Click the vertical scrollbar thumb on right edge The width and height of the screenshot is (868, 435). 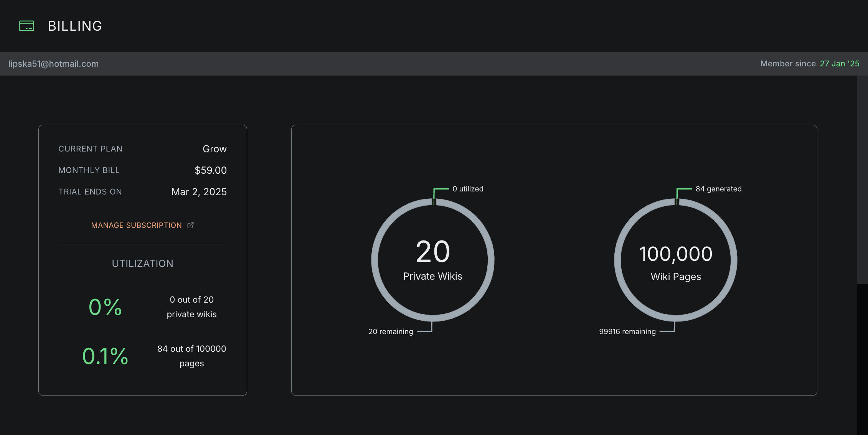(x=862, y=180)
